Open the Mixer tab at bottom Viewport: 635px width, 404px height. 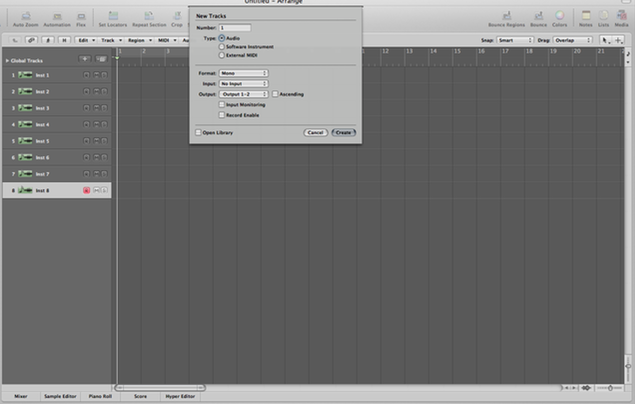pos(20,396)
